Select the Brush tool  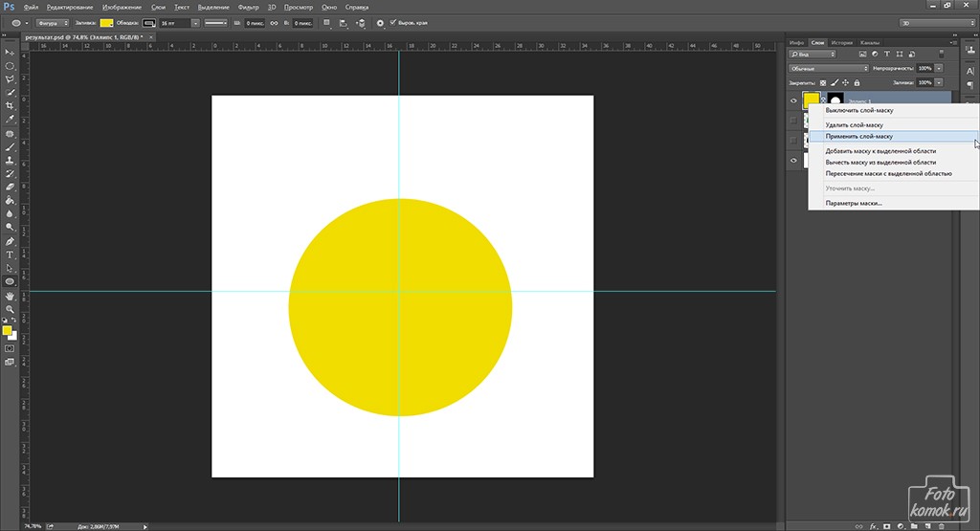click(x=10, y=147)
